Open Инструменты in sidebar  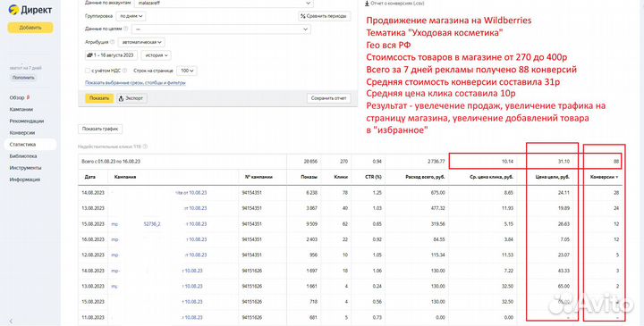pos(25,168)
